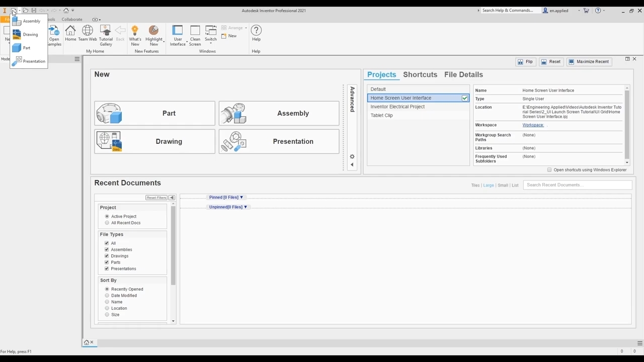Choose Presentation from the New dropdown

[x=29, y=61]
